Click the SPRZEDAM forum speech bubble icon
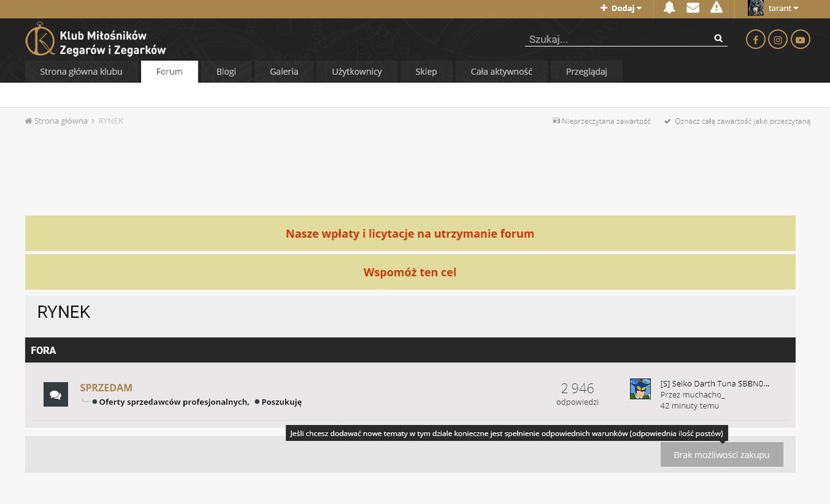This screenshot has width=830, height=504. coord(55,395)
